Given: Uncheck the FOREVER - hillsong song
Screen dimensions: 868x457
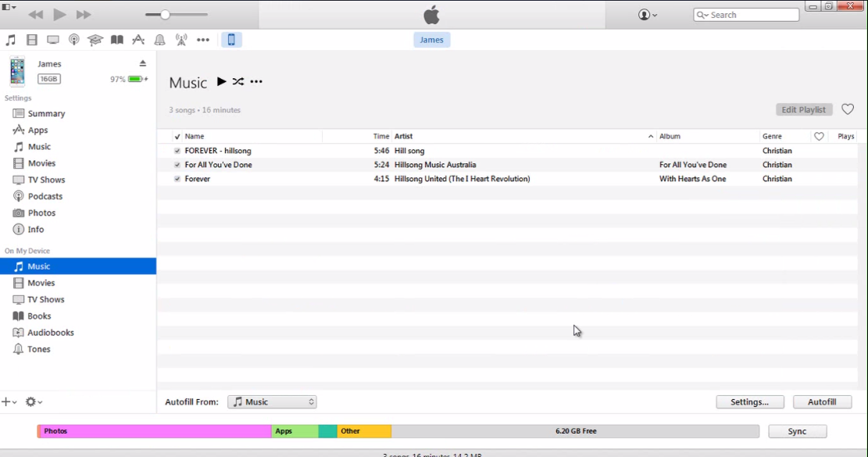Looking at the screenshot, I should click(x=177, y=151).
